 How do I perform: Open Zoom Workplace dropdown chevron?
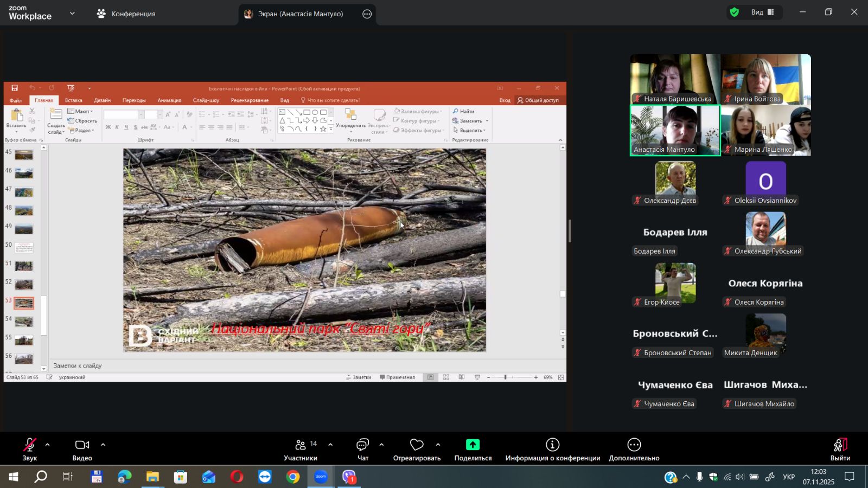click(x=72, y=14)
